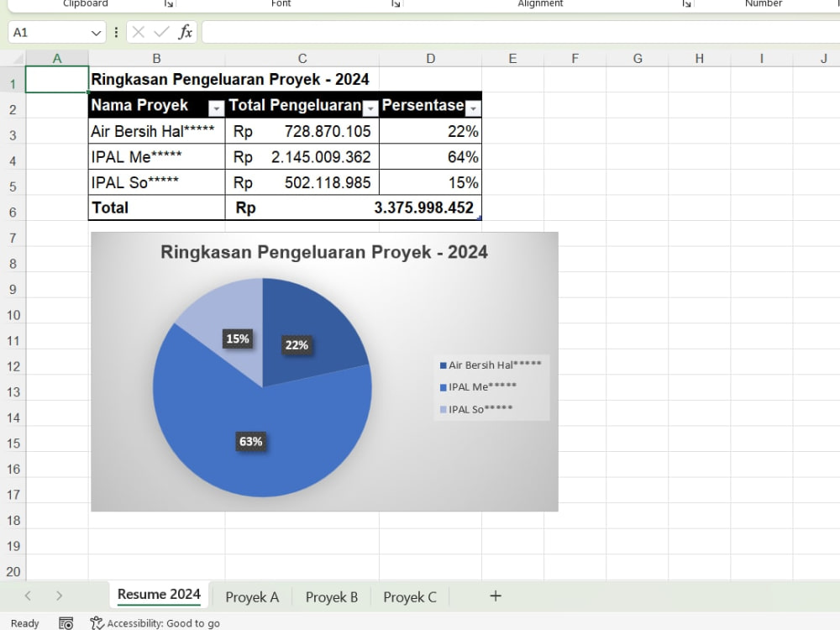Image resolution: width=840 pixels, height=630 pixels.
Task: Click the Air Bersih legend color marker
Action: coord(443,365)
